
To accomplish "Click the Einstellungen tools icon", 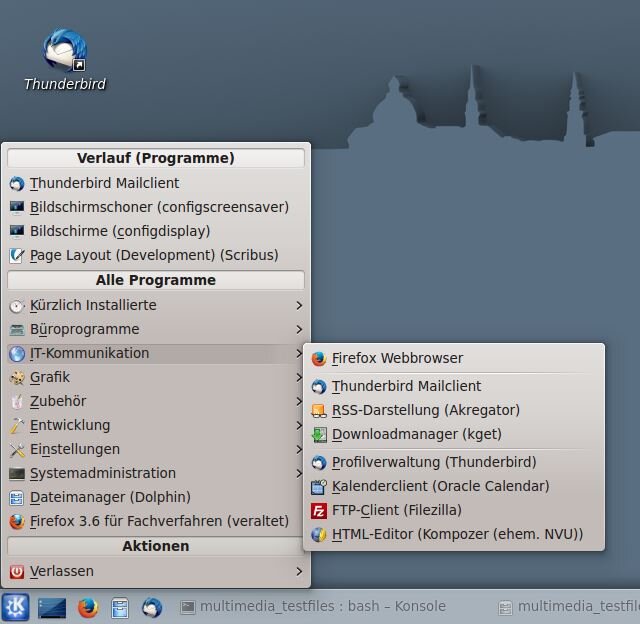I will coord(17,450).
